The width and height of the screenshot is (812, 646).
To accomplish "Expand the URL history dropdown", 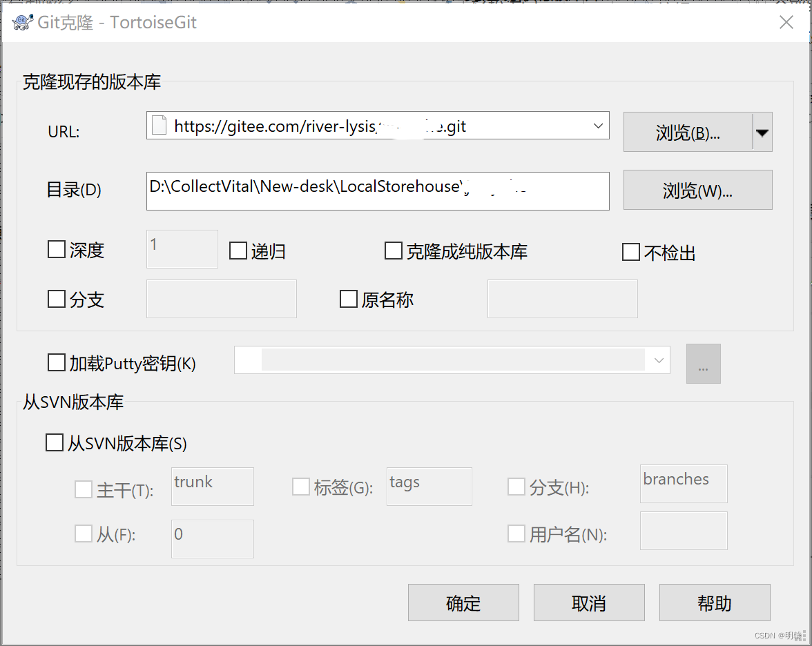I will (x=598, y=126).
